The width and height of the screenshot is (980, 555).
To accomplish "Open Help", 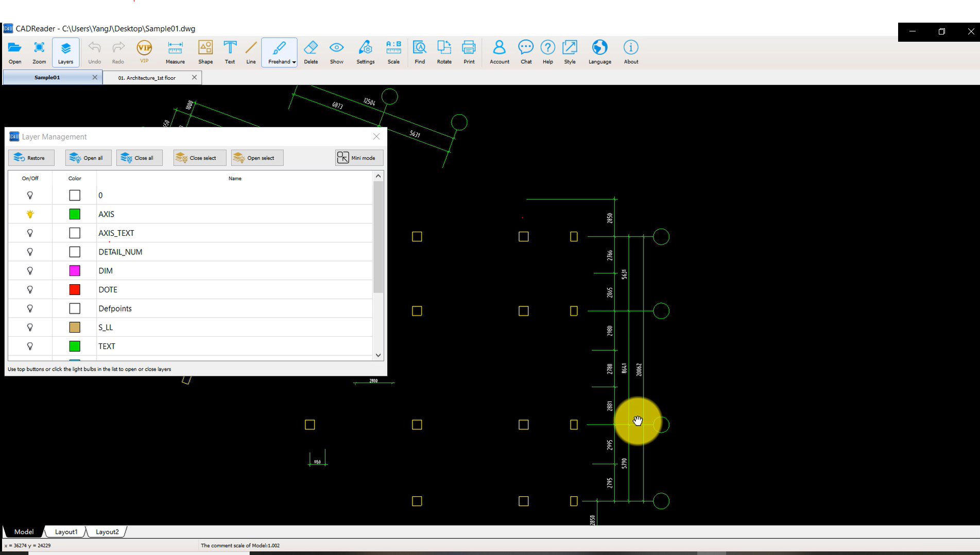I will (547, 52).
